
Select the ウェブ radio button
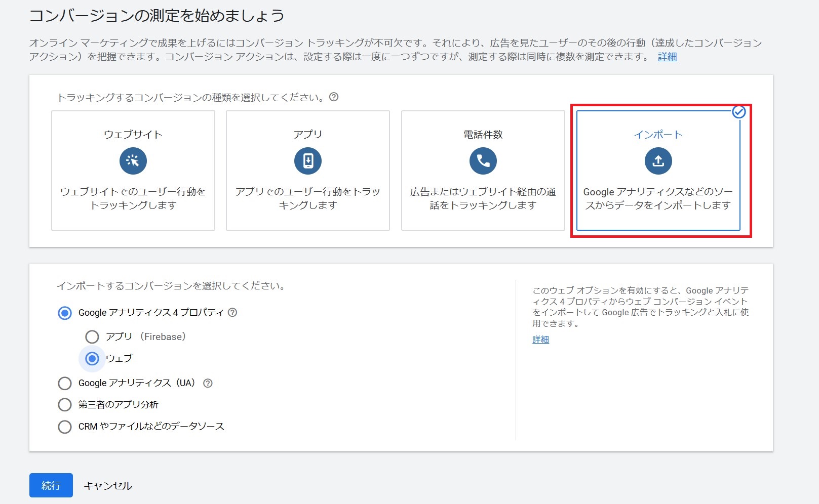pyautogui.click(x=92, y=359)
